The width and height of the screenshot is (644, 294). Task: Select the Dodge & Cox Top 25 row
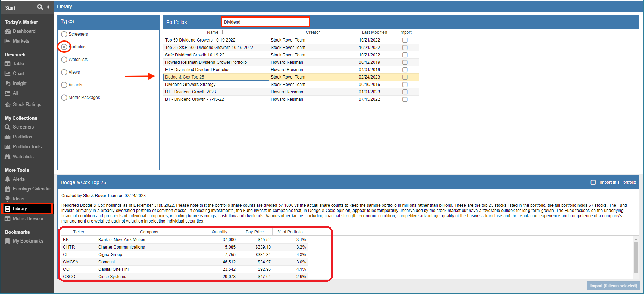(x=291, y=77)
